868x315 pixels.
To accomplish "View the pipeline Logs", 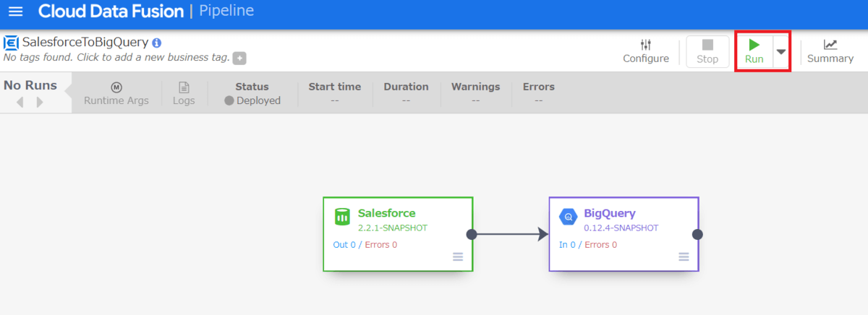I will point(184,93).
